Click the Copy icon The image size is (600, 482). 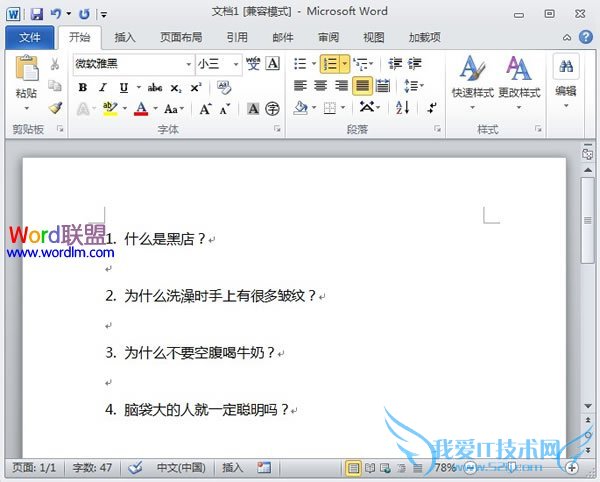click(55, 86)
